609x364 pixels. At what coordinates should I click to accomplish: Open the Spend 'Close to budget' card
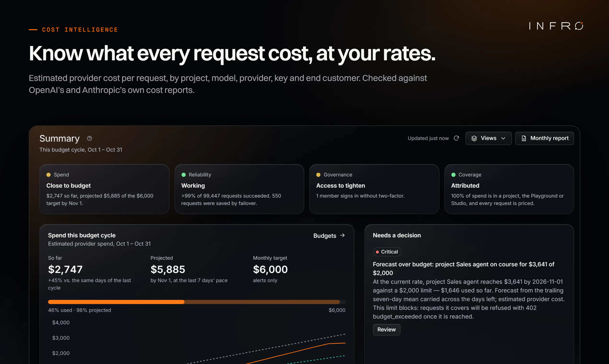click(x=104, y=189)
